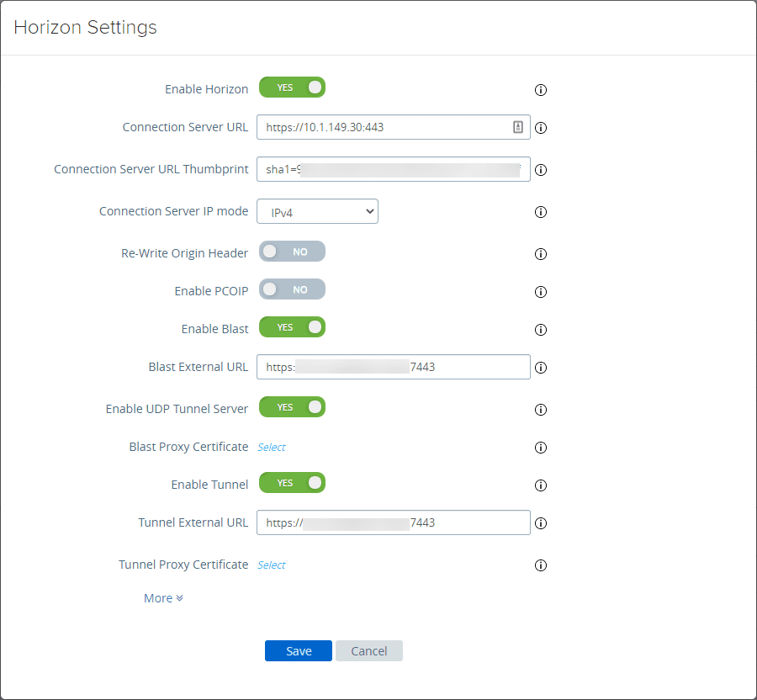Click the info icon next to Enable PCOIP
This screenshot has width=757, height=700.
(x=541, y=292)
